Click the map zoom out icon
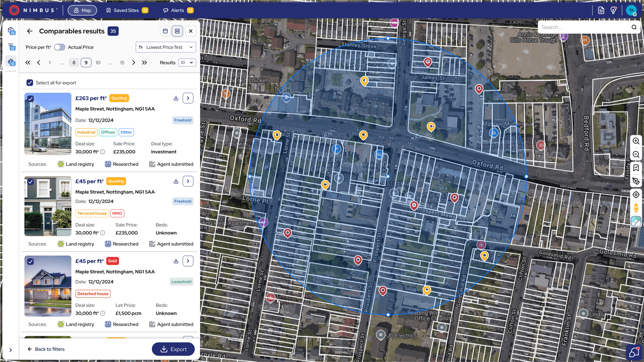The image size is (644, 362). pyautogui.click(x=636, y=155)
